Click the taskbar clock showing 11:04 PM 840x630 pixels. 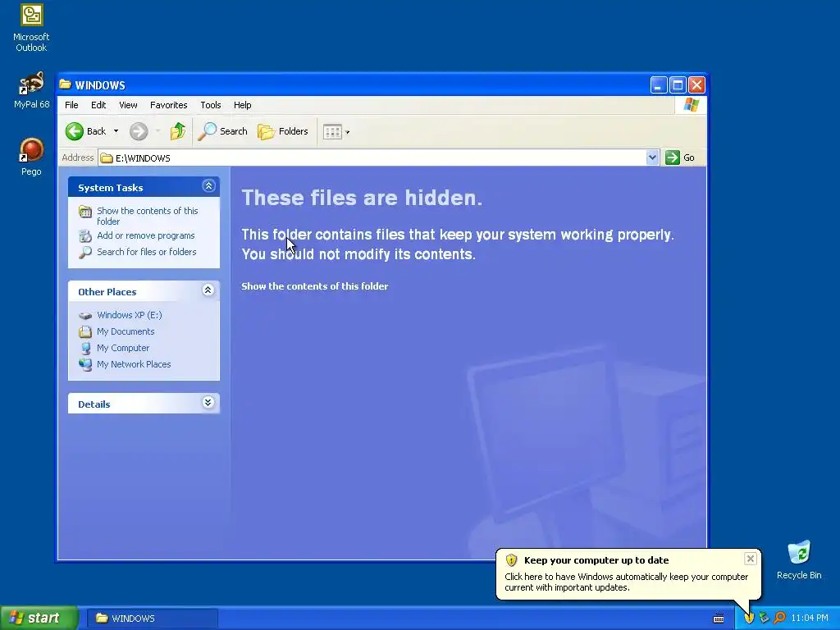click(810, 619)
